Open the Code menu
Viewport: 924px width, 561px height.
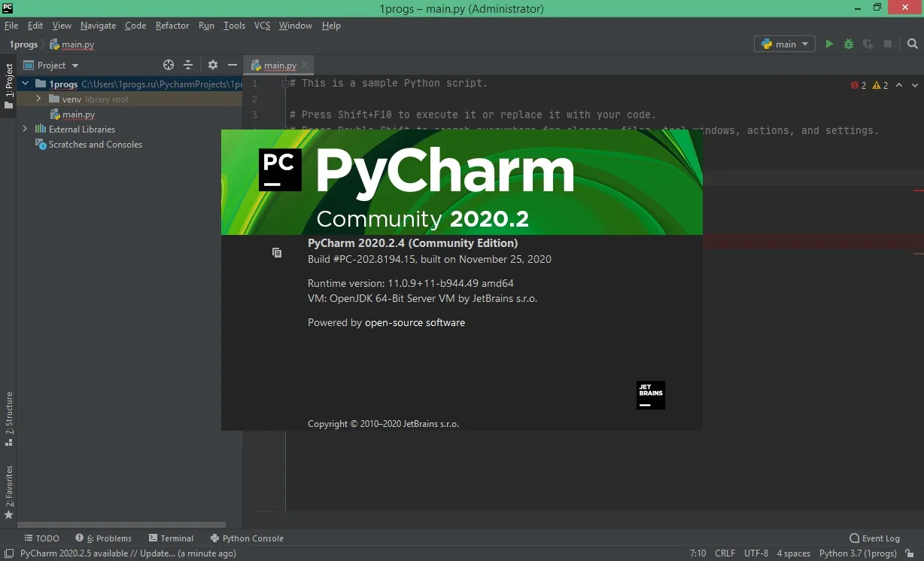coord(135,26)
